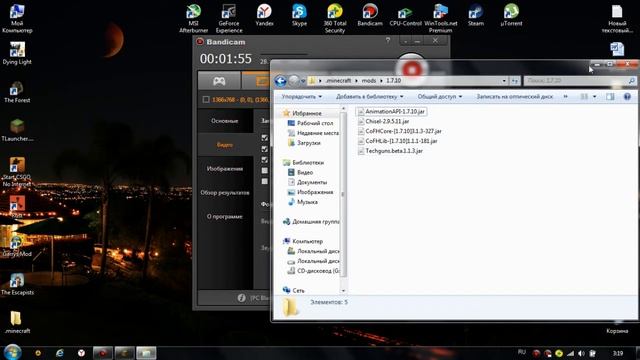Screen dimensions: 640x360
Task: Toggle second checkbox in Bandicam video settings
Action: (264, 149)
